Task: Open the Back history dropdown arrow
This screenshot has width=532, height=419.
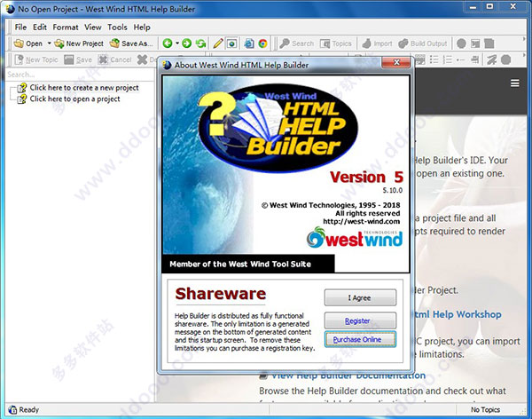Action: [177, 43]
